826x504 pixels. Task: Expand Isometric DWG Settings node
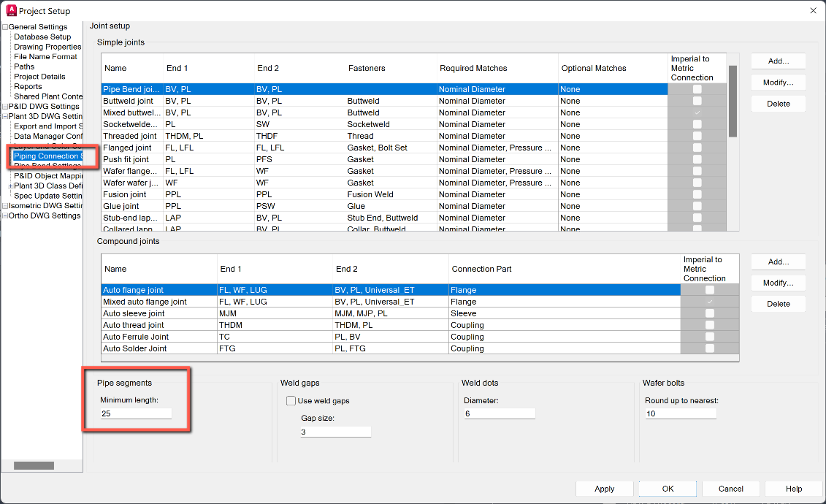(6, 205)
